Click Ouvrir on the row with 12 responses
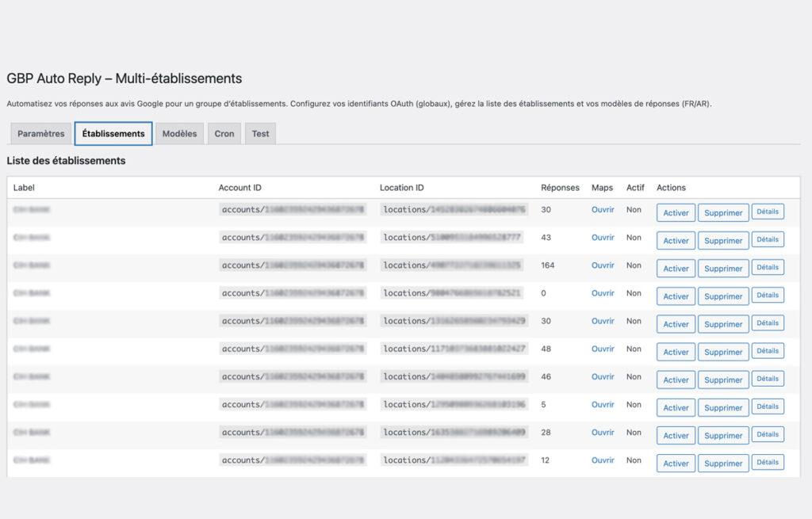Viewport: 812px width, 519px height. click(x=603, y=460)
